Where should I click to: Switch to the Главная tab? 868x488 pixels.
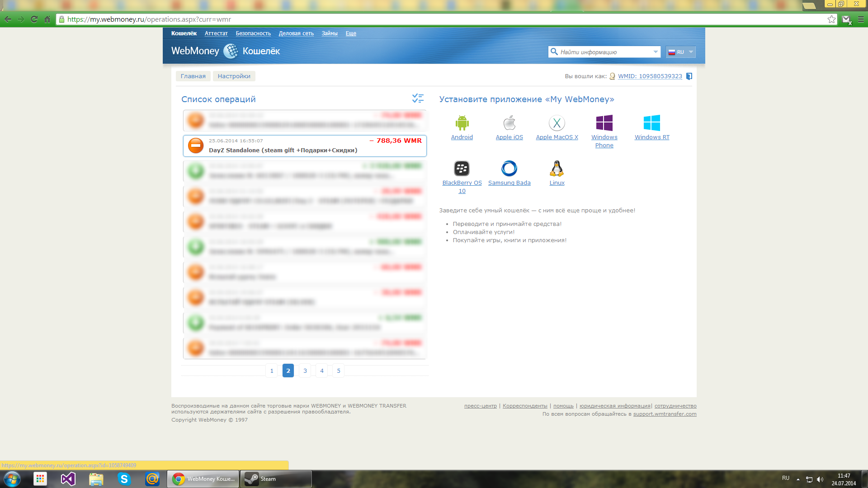pyautogui.click(x=193, y=76)
